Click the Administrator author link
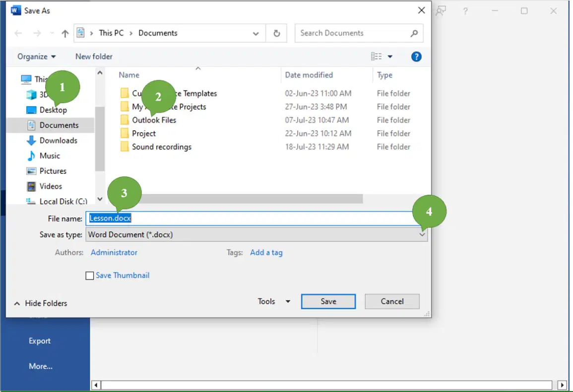 click(114, 253)
